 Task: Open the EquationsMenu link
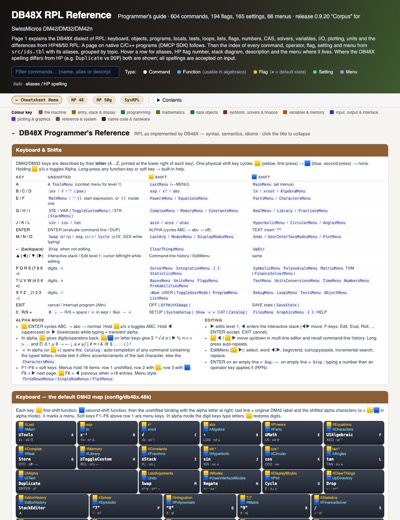pos(193,198)
